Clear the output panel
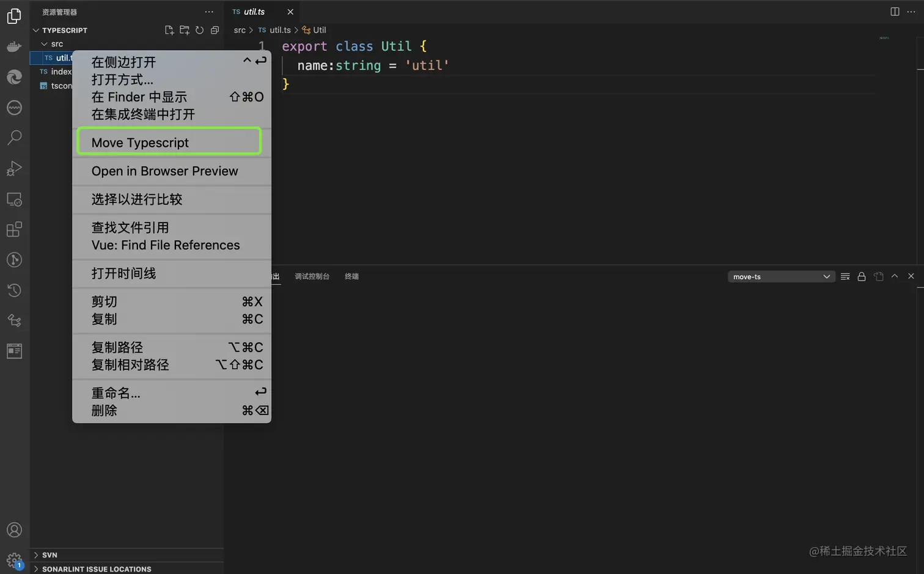This screenshot has height=574, width=924. coord(845,276)
